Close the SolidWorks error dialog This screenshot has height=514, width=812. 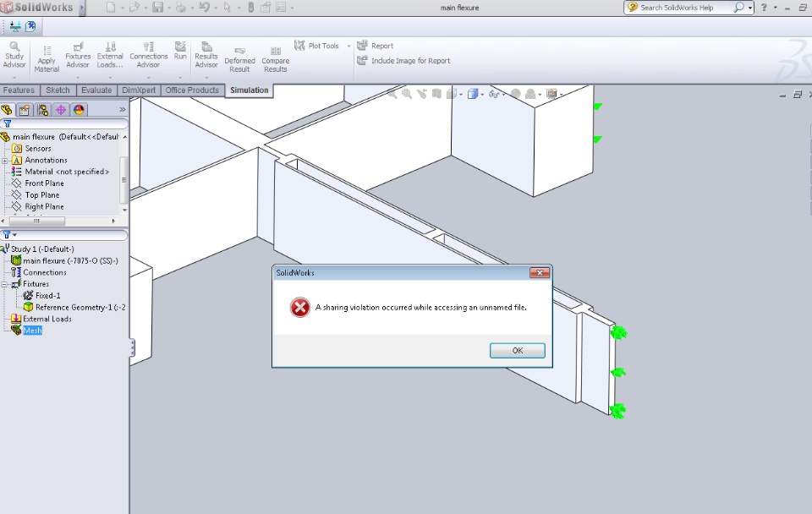click(540, 273)
